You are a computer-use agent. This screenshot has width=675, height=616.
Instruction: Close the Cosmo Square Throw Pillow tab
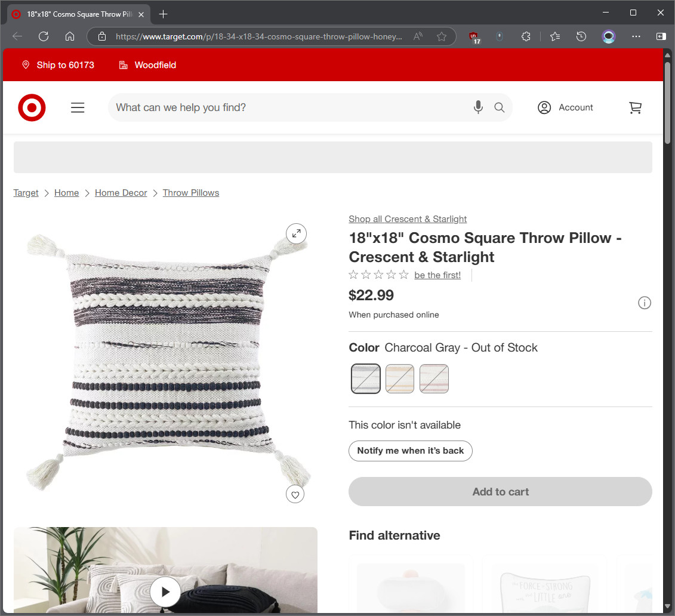click(x=141, y=14)
